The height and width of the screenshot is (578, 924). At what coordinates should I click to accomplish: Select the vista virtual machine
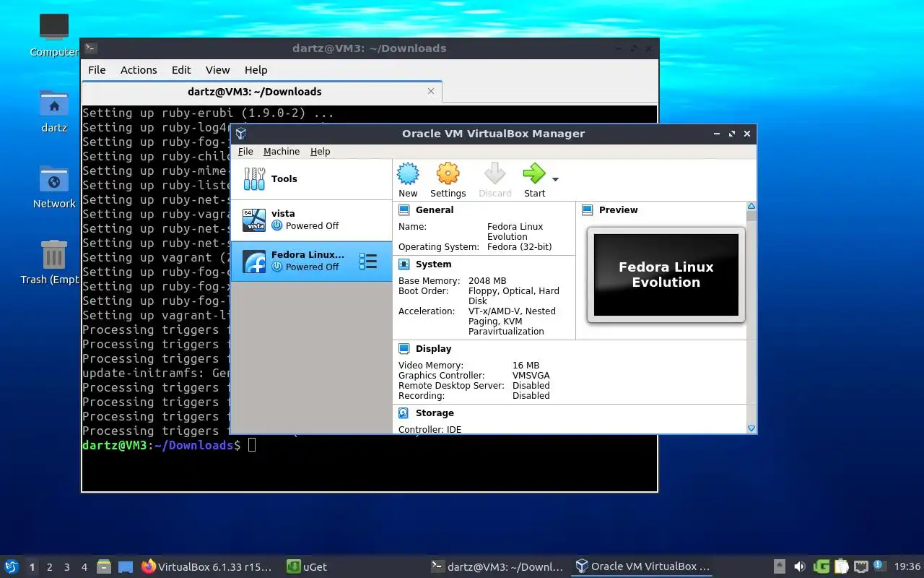point(311,220)
